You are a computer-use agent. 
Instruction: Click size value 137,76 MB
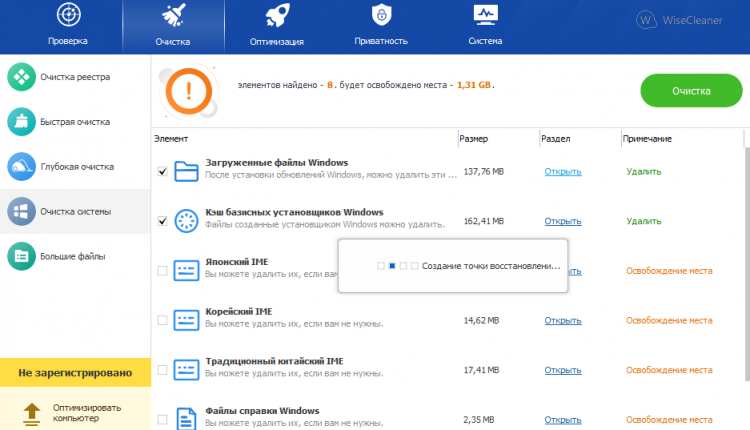coord(484,171)
